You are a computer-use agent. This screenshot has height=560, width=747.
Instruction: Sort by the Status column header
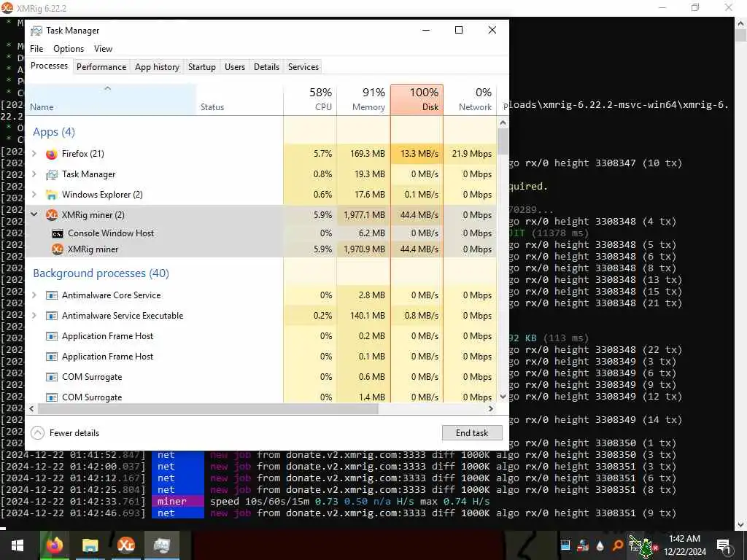click(x=239, y=100)
